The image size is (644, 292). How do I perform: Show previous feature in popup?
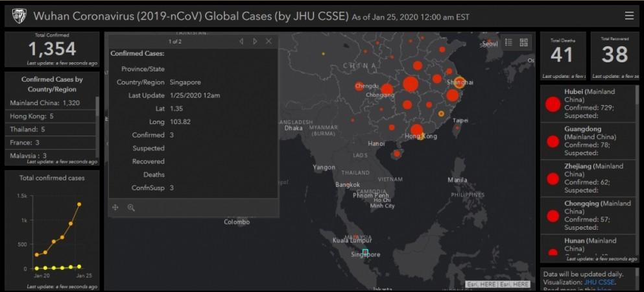[x=241, y=42]
